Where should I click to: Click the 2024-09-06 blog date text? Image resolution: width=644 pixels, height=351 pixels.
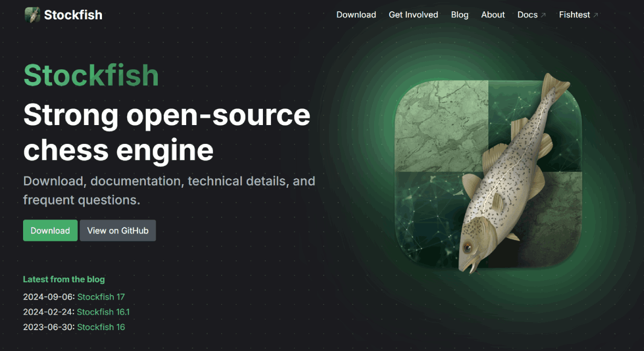(48, 297)
